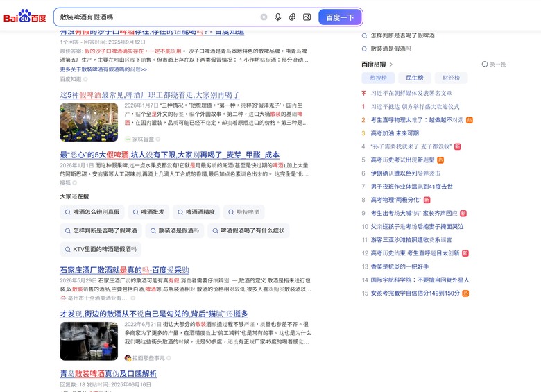Open 青岛散装啤酒真伪及口感解析 result
The width and height of the screenshot is (541, 392).
(x=108, y=374)
